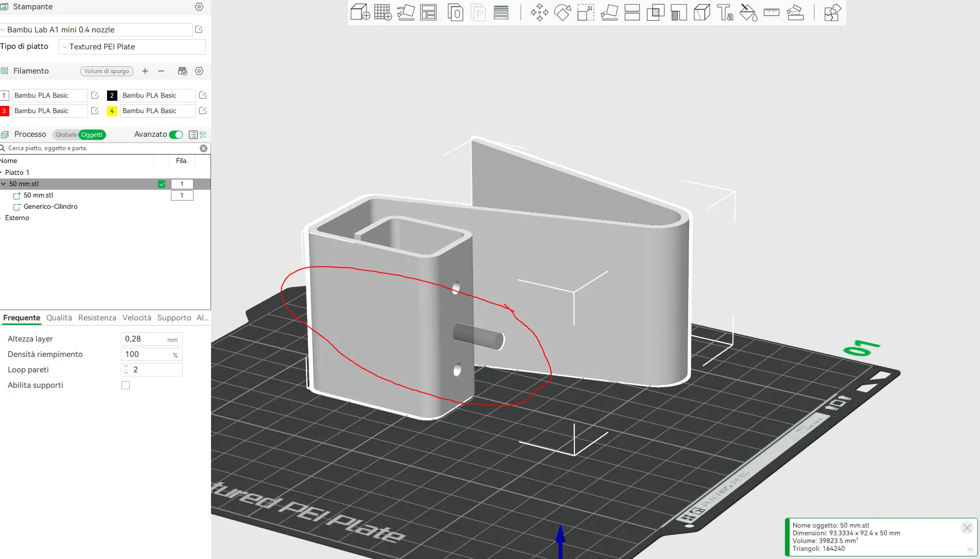Open the Support painting tool
This screenshot has width=980, height=559.
pyautogui.click(x=678, y=12)
